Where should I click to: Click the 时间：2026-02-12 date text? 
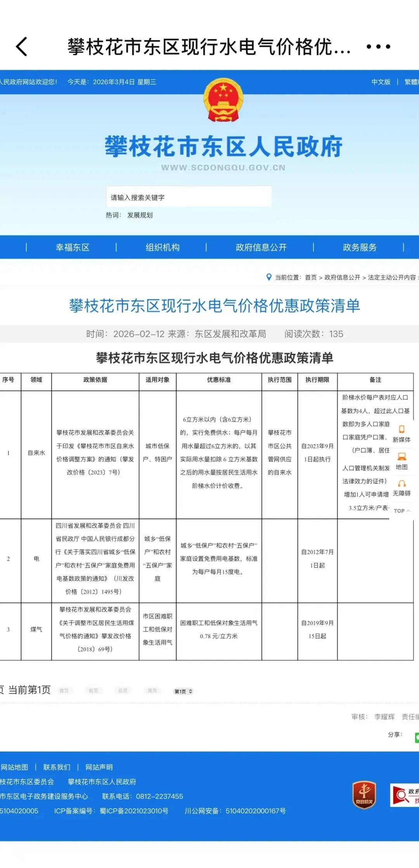(125, 334)
